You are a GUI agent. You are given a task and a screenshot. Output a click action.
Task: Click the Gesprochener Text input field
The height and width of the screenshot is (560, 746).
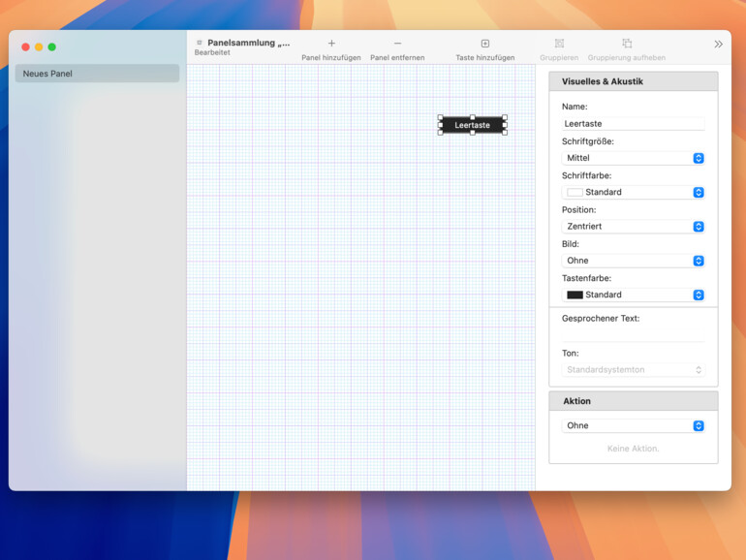[x=634, y=334]
